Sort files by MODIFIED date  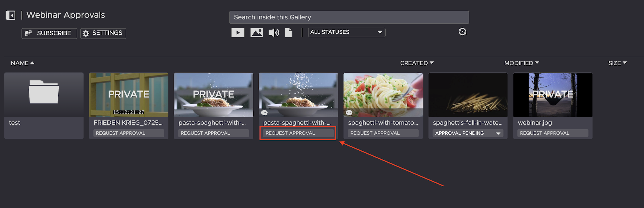pyautogui.click(x=522, y=63)
